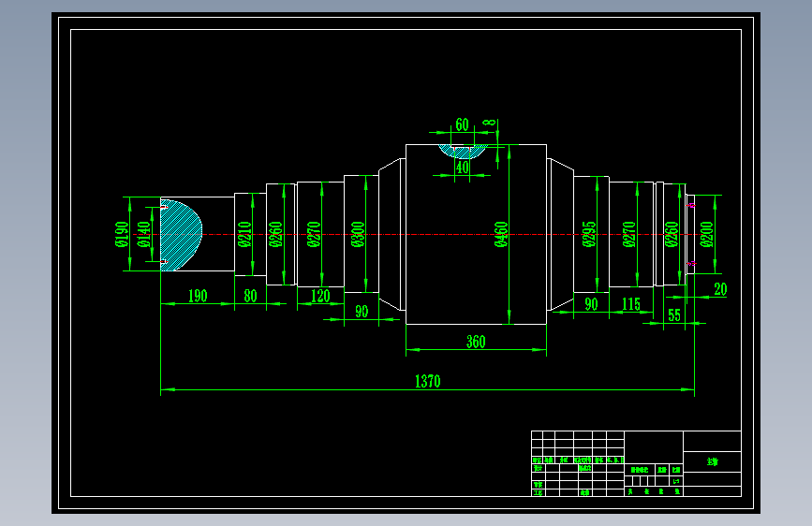Select the Ø210 diameter dimension
Viewport: 812px width, 526px height.
(244, 234)
